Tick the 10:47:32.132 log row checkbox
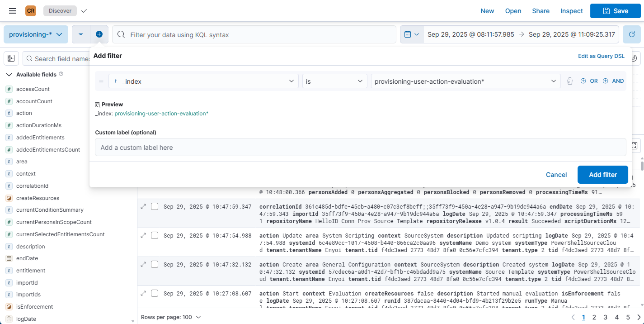644x324 pixels. (155, 264)
